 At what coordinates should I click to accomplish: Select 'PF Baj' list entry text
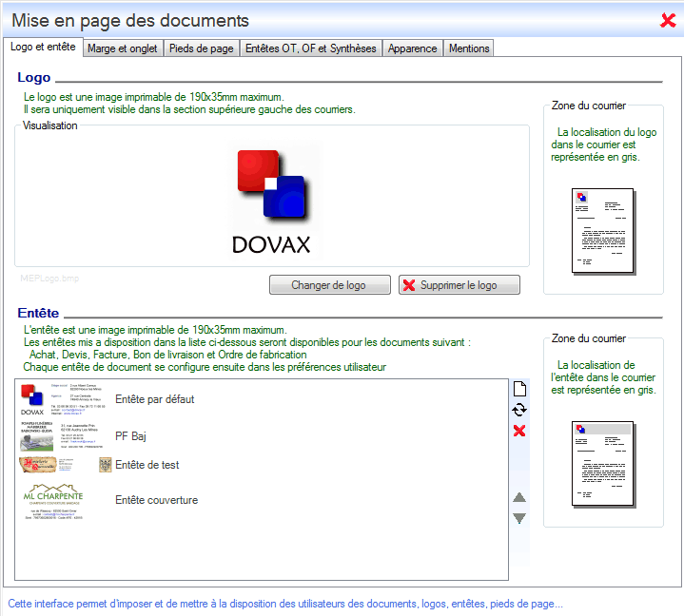[130, 436]
